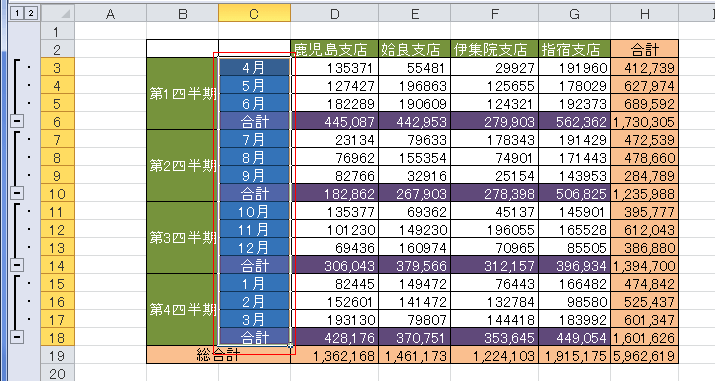Click the select-all corner box

pos(57,13)
